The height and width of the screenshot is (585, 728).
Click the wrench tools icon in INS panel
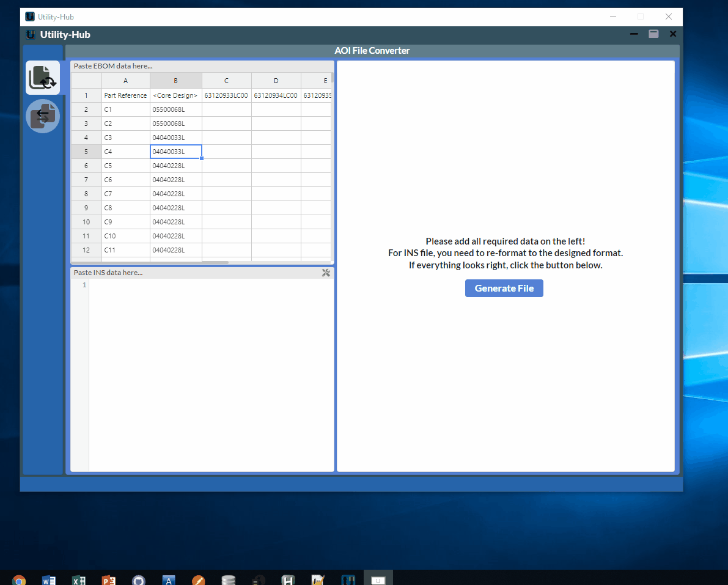point(326,273)
